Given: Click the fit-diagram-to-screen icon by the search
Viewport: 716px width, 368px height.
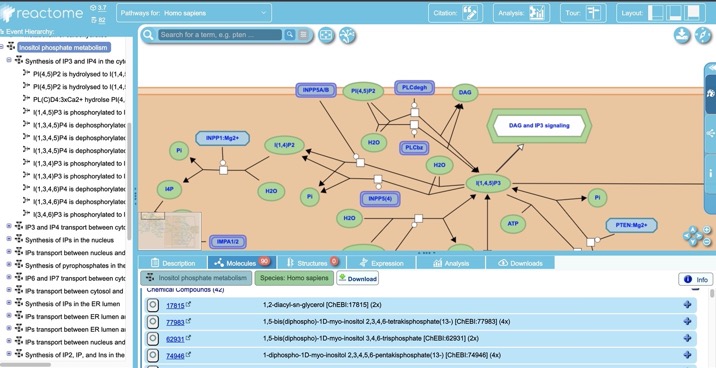Looking at the screenshot, I should (326, 35).
